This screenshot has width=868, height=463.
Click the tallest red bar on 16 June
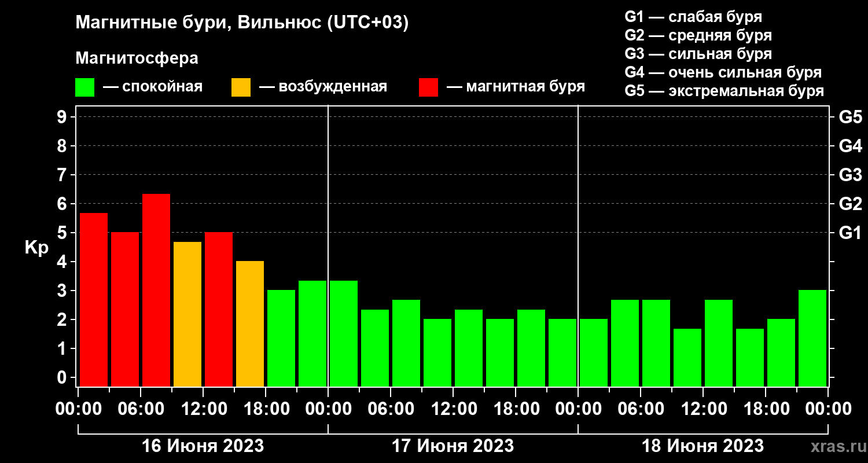coord(156,290)
